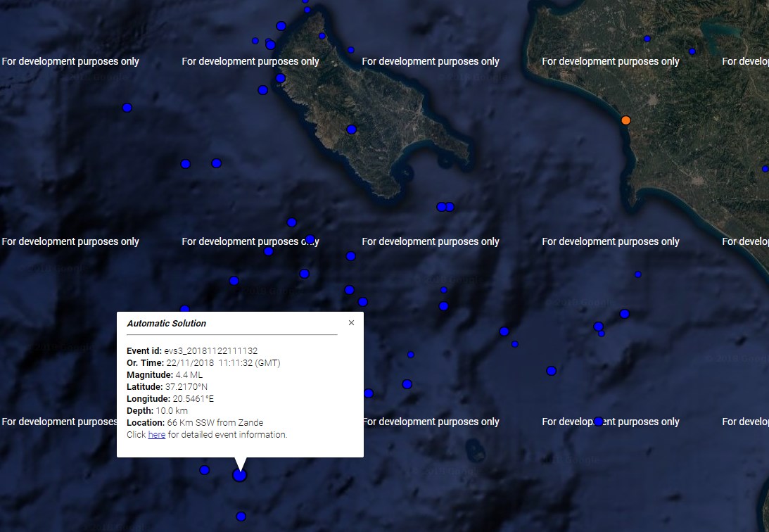Close the Automatic Solution info popup
This screenshot has width=769, height=532.
(351, 322)
